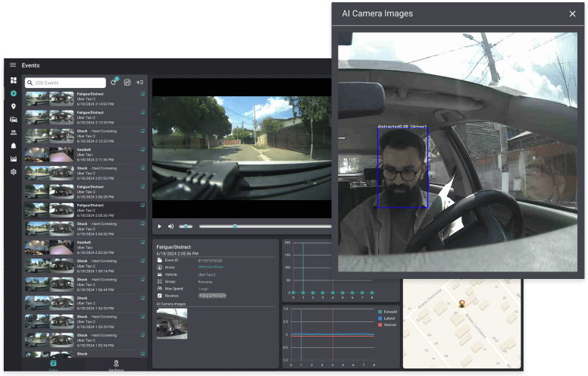Adjust the volume slider next to speaker
The width and height of the screenshot is (588, 376).
point(186,226)
